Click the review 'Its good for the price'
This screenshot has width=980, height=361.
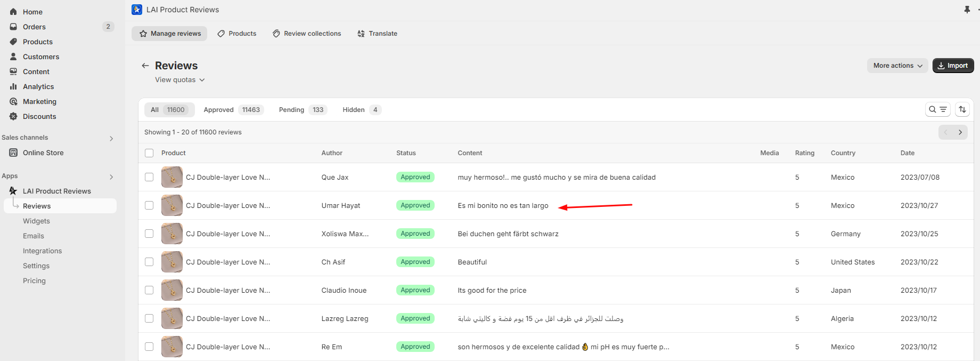coord(492,291)
